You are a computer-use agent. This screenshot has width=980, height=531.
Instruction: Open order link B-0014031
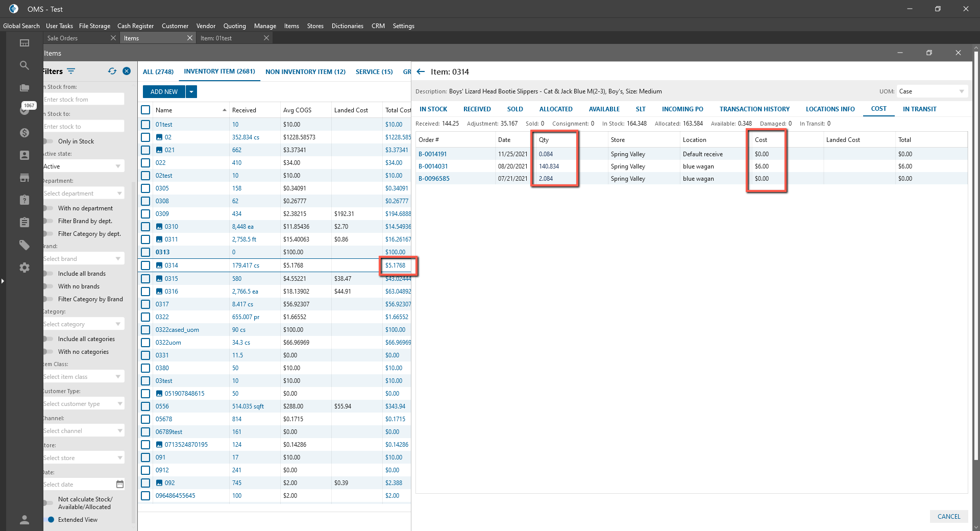click(x=433, y=166)
